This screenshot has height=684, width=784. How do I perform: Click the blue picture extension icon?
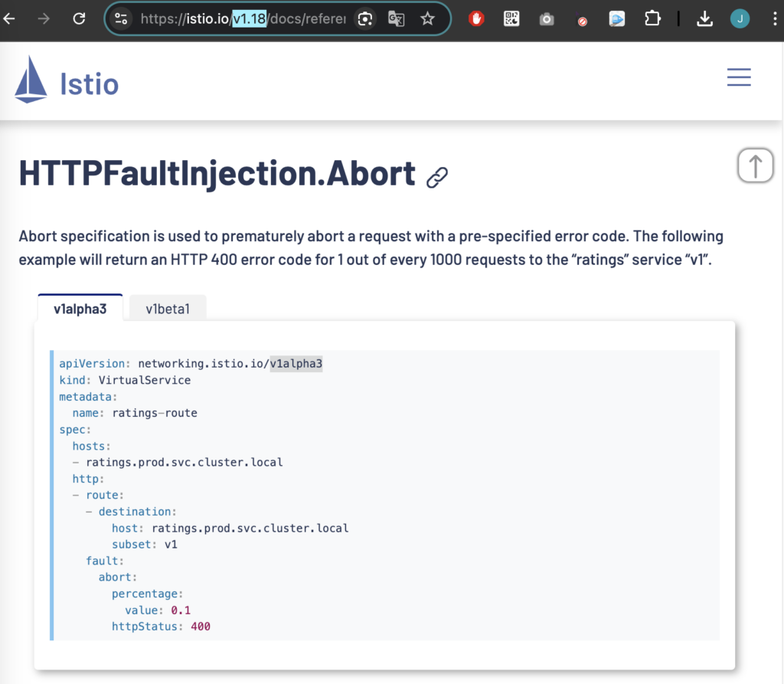tap(617, 19)
